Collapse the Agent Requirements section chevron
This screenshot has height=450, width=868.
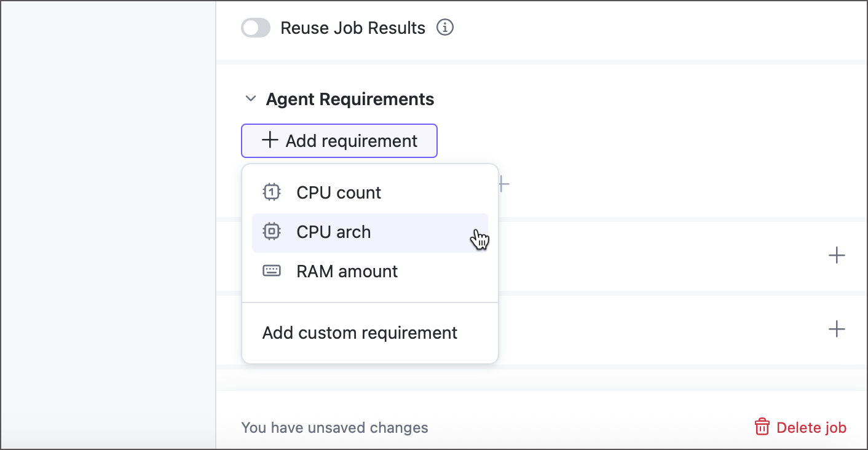point(250,98)
